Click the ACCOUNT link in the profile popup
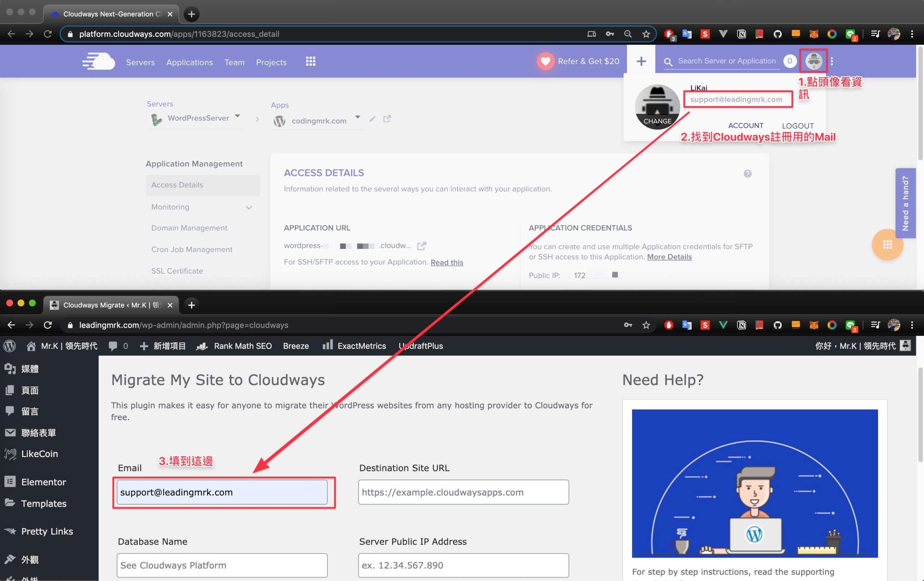This screenshot has width=924, height=581. pyautogui.click(x=746, y=126)
